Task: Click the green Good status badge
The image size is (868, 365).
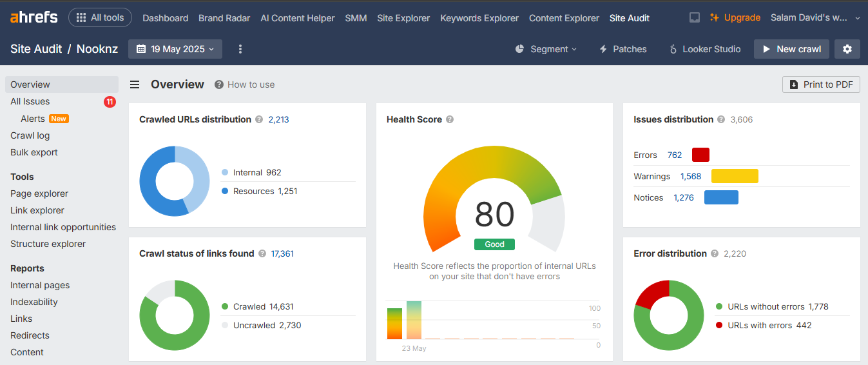Action: click(494, 244)
